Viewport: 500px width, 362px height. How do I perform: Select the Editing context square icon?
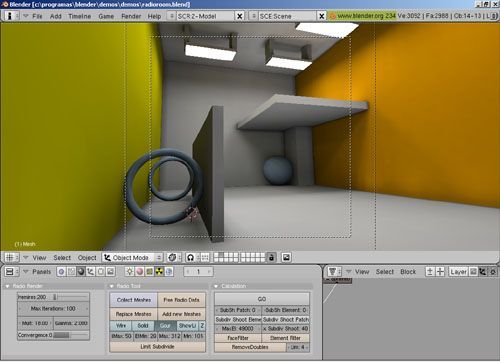[x=101, y=272]
